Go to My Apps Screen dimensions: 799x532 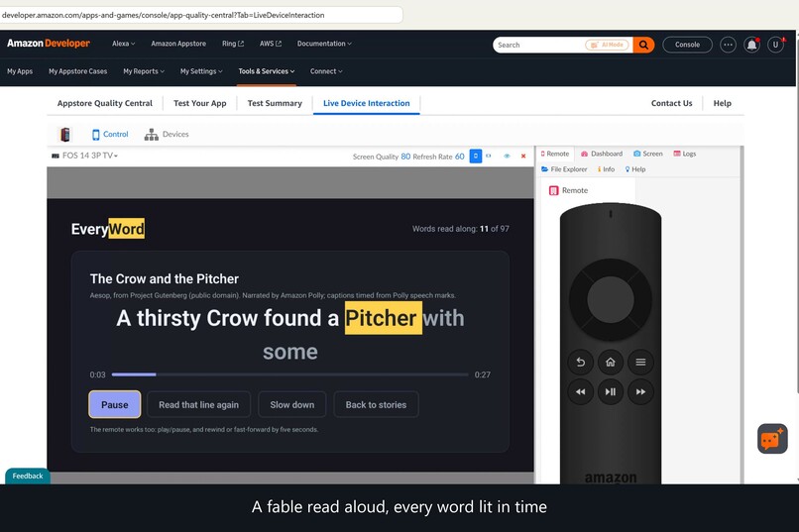click(20, 71)
